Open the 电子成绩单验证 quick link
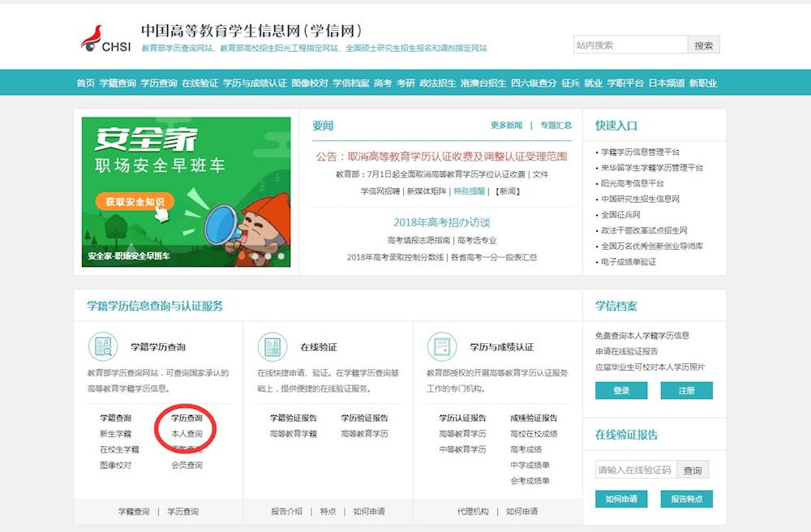 [629, 262]
